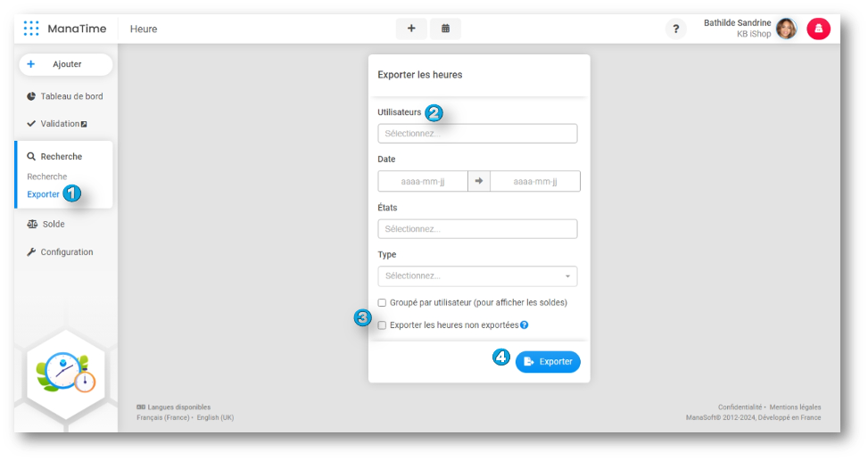Go to Solde in the sidebar
868x460 pixels.
53,224
